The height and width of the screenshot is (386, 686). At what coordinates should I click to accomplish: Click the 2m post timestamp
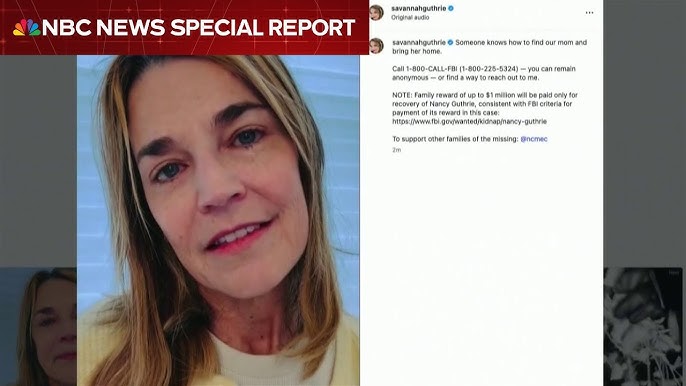click(x=396, y=150)
